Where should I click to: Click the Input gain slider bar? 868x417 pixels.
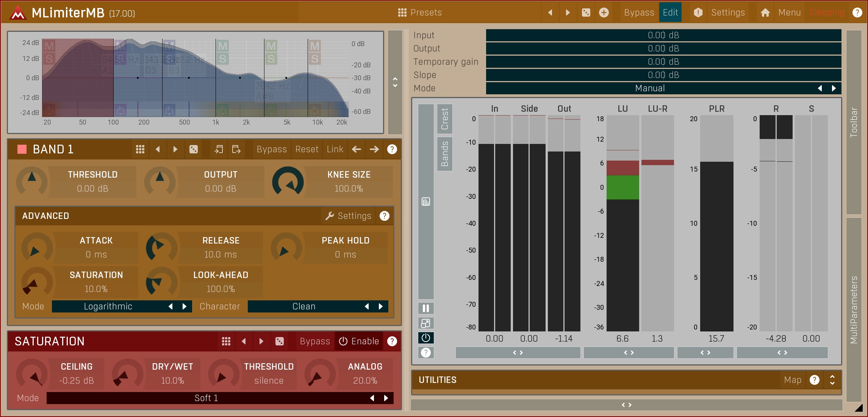pyautogui.click(x=663, y=35)
